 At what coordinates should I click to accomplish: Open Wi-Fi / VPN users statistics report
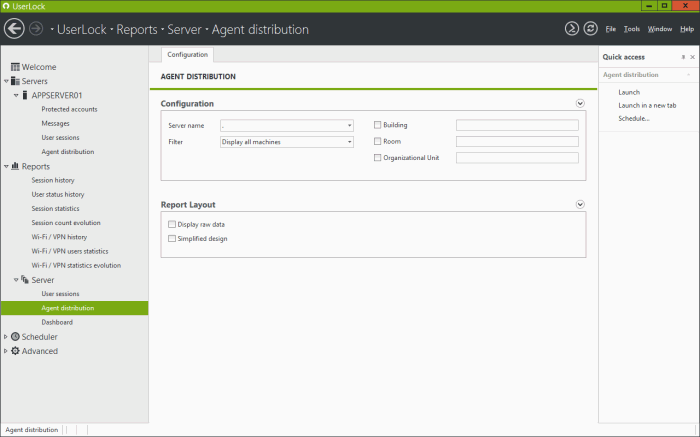70,251
